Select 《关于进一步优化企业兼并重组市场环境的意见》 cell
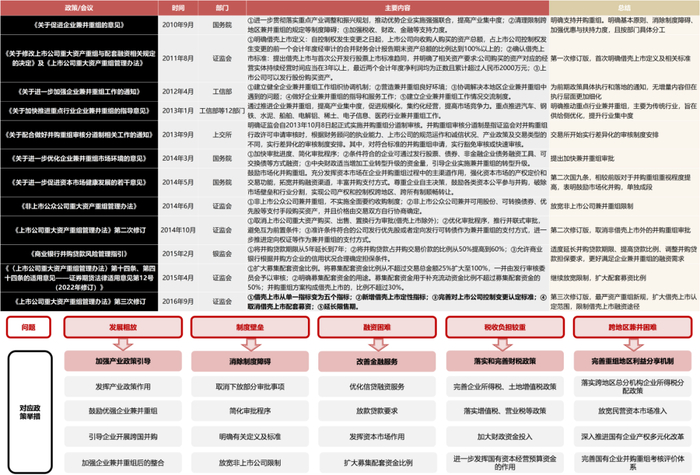 tap(79, 158)
